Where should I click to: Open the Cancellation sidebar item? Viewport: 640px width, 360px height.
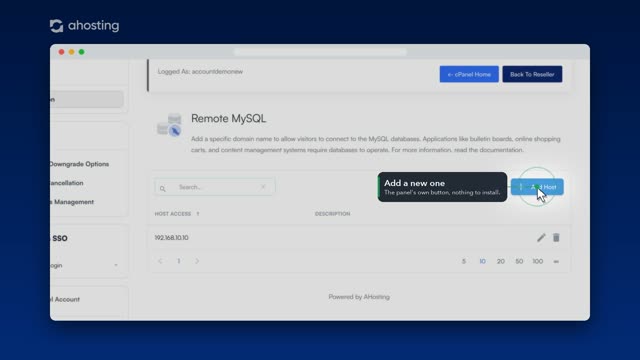[67, 183]
